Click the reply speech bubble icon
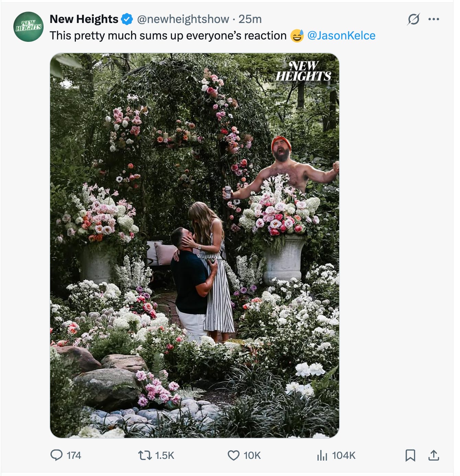 [57, 456]
